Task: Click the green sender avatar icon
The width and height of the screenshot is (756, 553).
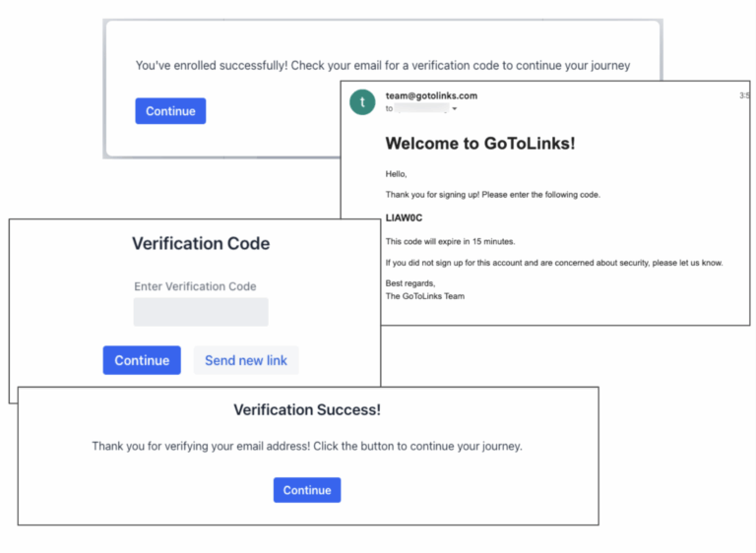Action: (x=362, y=101)
